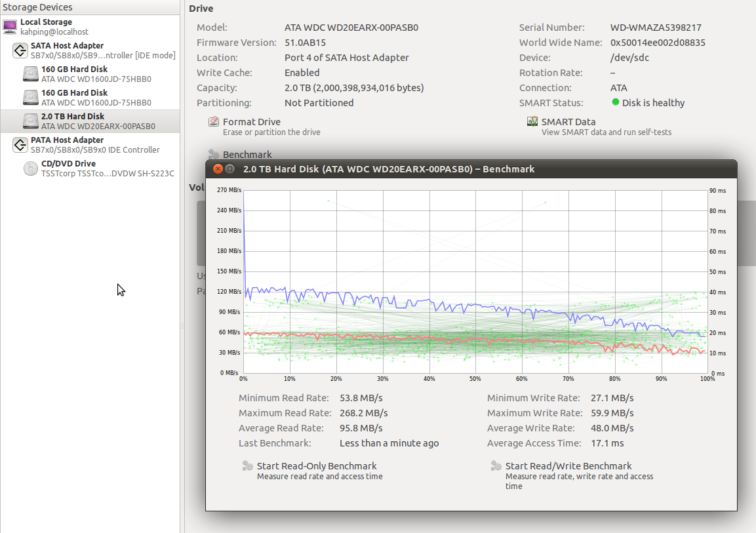Click Connection value ATA

click(x=618, y=88)
